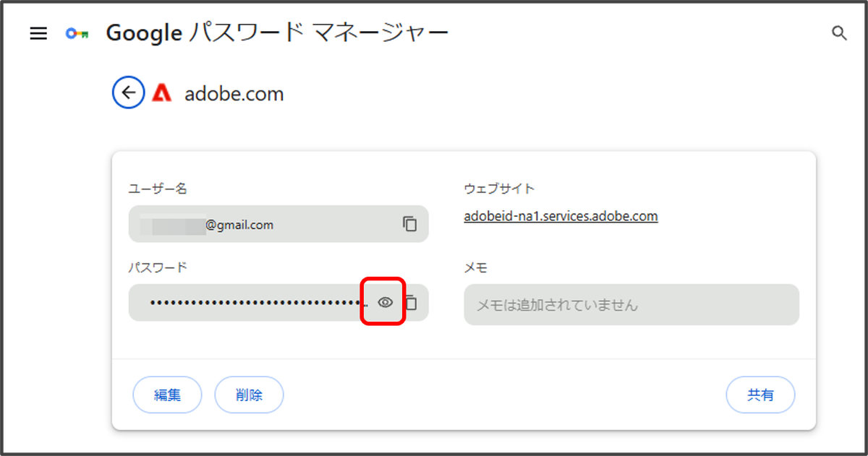Click the 編集 button
The image size is (868, 456).
click(x=167, y=395)
